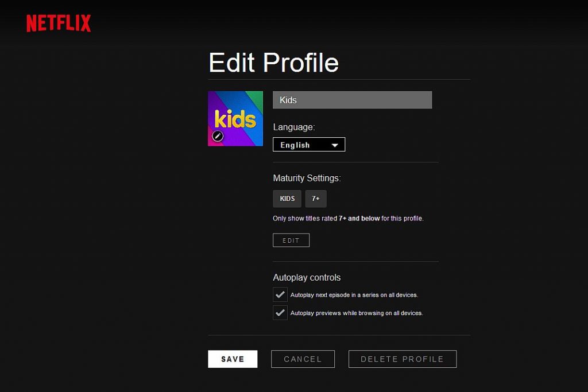Viewport: 588px width, 392px height.
Task: Open the Kids profile avatar picture
Action: (235, 118)
